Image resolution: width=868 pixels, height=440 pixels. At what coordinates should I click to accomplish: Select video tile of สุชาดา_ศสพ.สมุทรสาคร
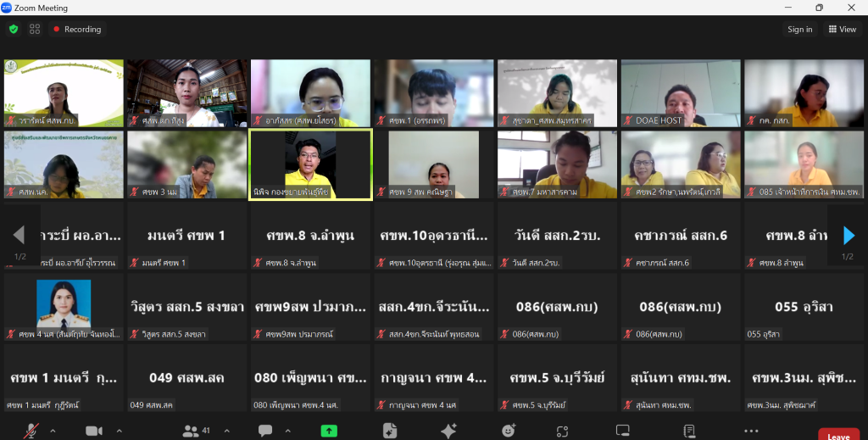coord(557,93)
